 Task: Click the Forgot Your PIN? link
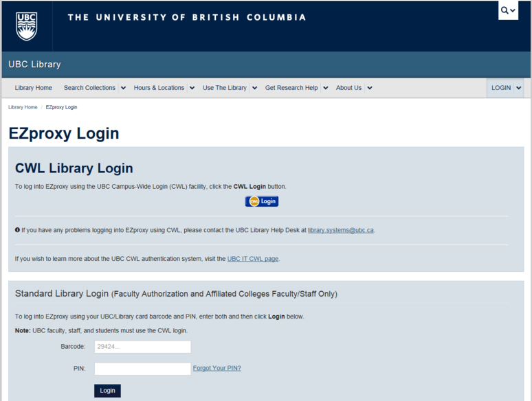pyautogui.click(x=217, y=368)
